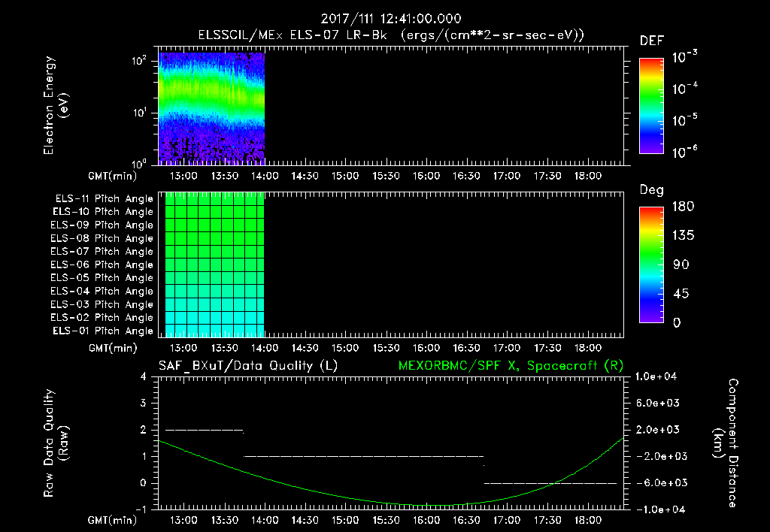The height and width of the screenshot is (532, 770).
Task: Click the Raw Data Quality (Raw) axis label
Action: click(56, 443)
